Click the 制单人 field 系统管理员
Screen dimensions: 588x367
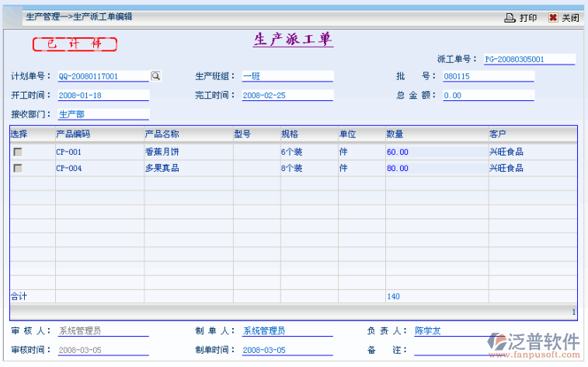tap(287, 331)
